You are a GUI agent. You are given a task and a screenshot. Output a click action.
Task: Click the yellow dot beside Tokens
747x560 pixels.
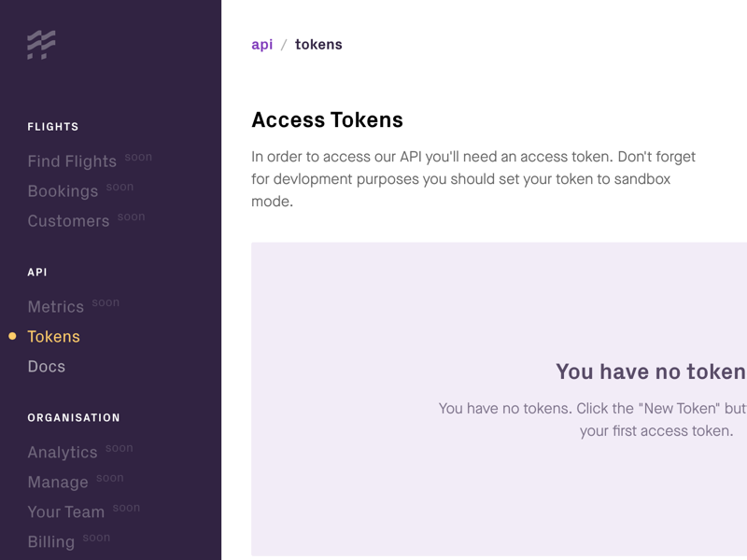pos(12,336)
